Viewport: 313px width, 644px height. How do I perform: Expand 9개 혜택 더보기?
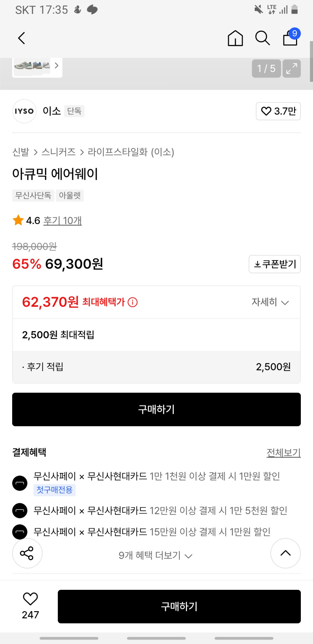coord(155,556)
